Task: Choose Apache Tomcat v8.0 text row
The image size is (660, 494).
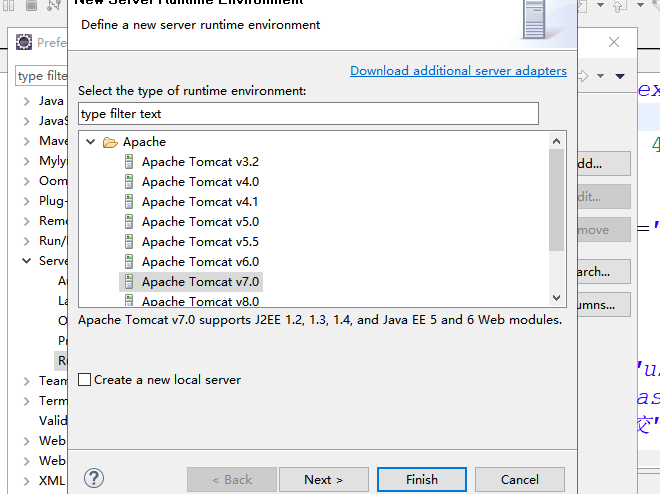Action: coord(200,301)
